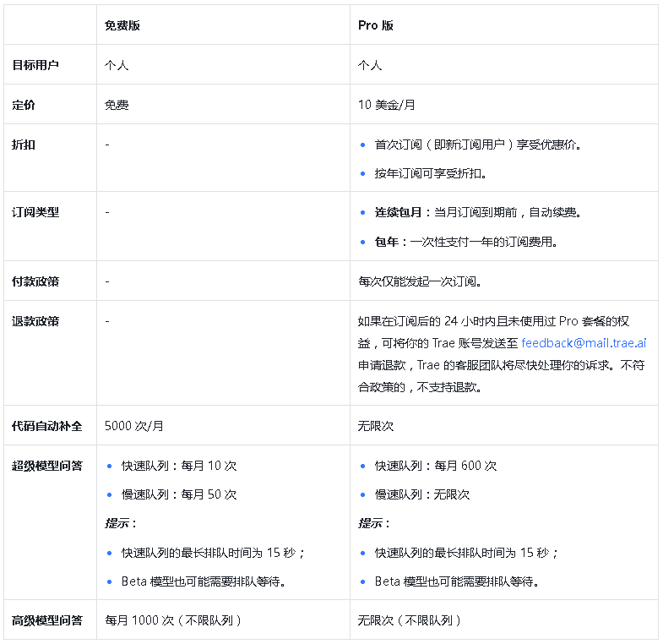Select the 订阅类型 row label
Screen dimensions: 663x644
pos(35,212)
